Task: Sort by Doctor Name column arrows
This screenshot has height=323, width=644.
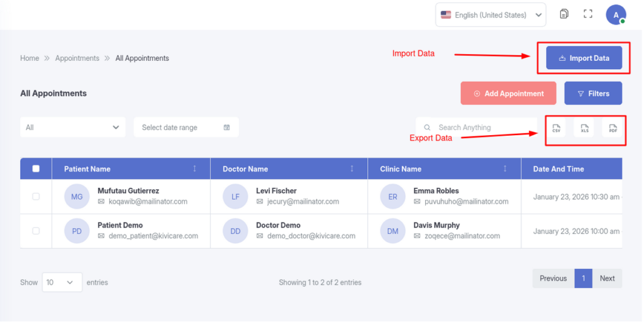Action: point(352,169)
